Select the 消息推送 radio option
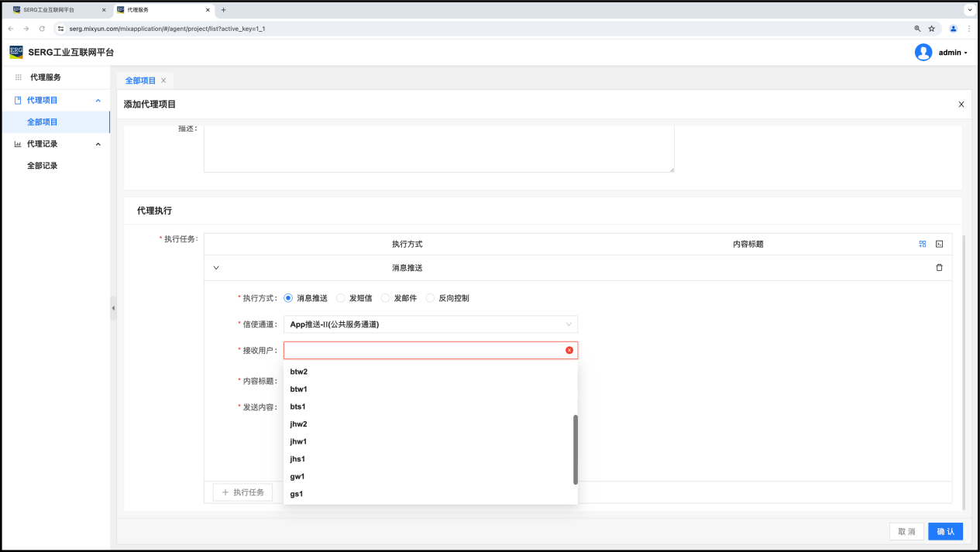980x552 pixels. click(x=288, y=298)
